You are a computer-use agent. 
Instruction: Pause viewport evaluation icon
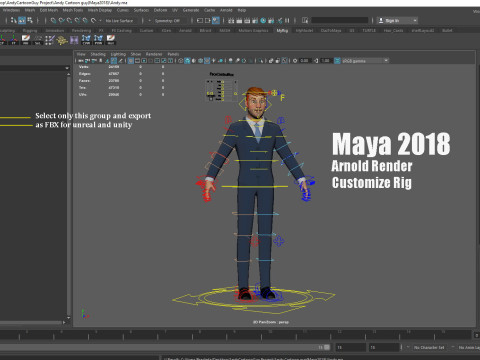pyautogui.click(x=287, y=21)
